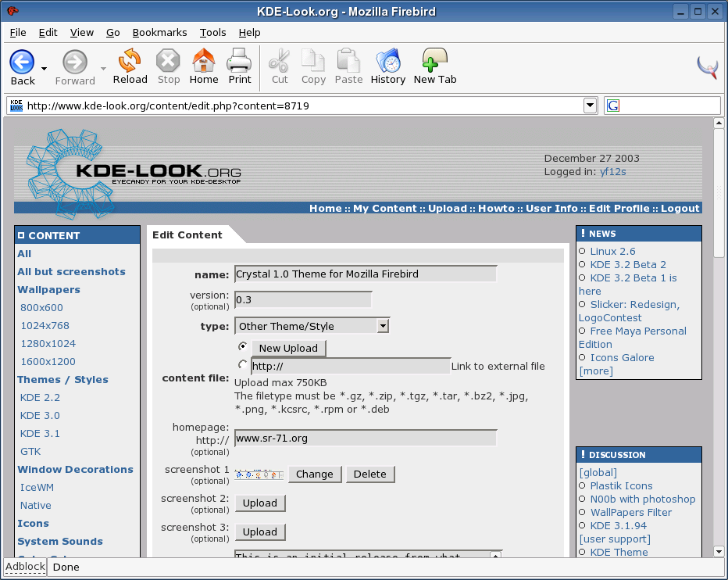The width and height of the screenshot is (728, 580).
Task: Click the Paste clipboard icon
Action: [348, 60]
